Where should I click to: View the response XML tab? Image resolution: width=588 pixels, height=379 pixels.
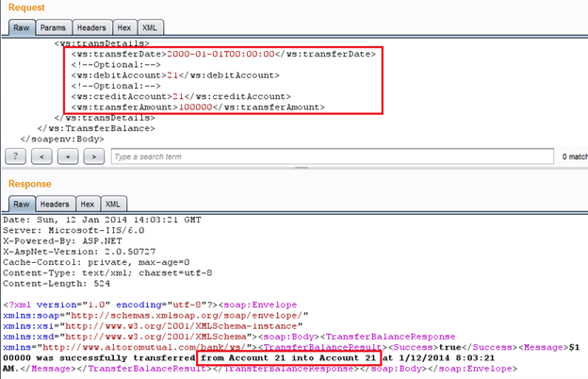coord(112,204)
